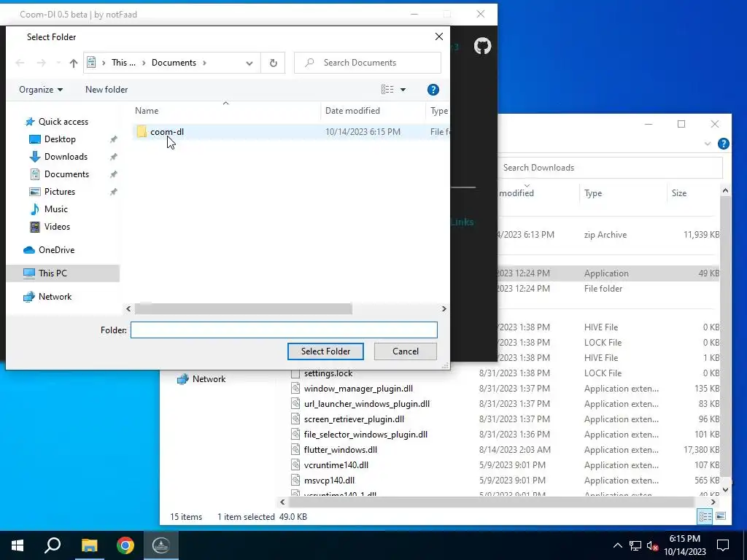Select flutter_windows.dll in Explorer
The height and width of the screenshot is (560, 747).
tap(340, 449)
